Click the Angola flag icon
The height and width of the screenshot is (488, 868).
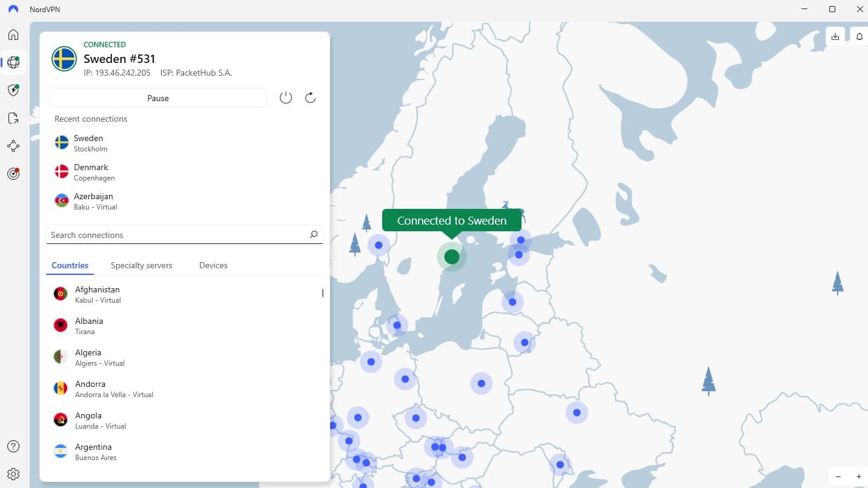tap(61, 420)
